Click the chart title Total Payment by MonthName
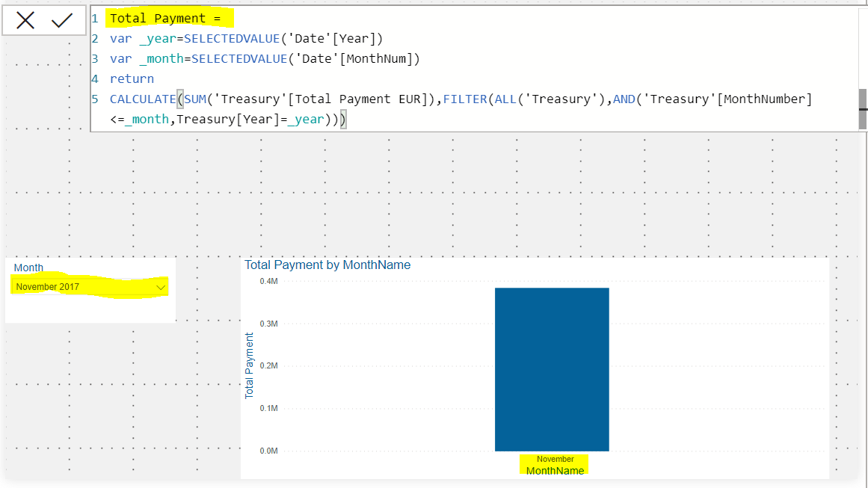The width and height of the screenshot is (868, 488). (x=327, y=265)
